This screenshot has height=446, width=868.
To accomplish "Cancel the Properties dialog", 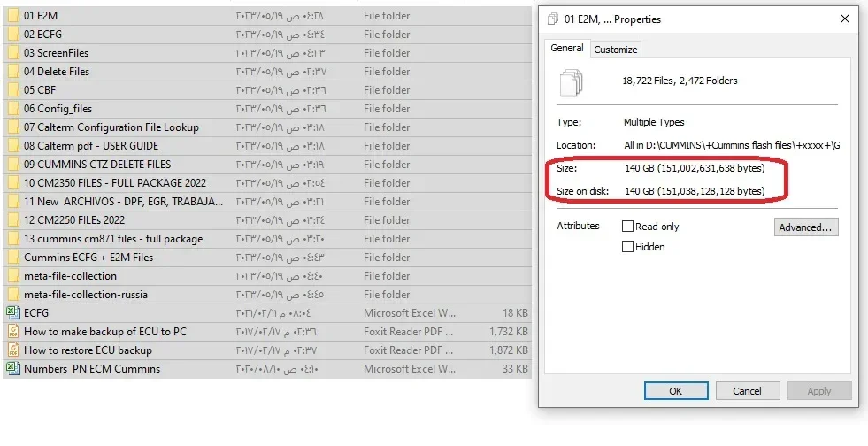I will (747, 391).
